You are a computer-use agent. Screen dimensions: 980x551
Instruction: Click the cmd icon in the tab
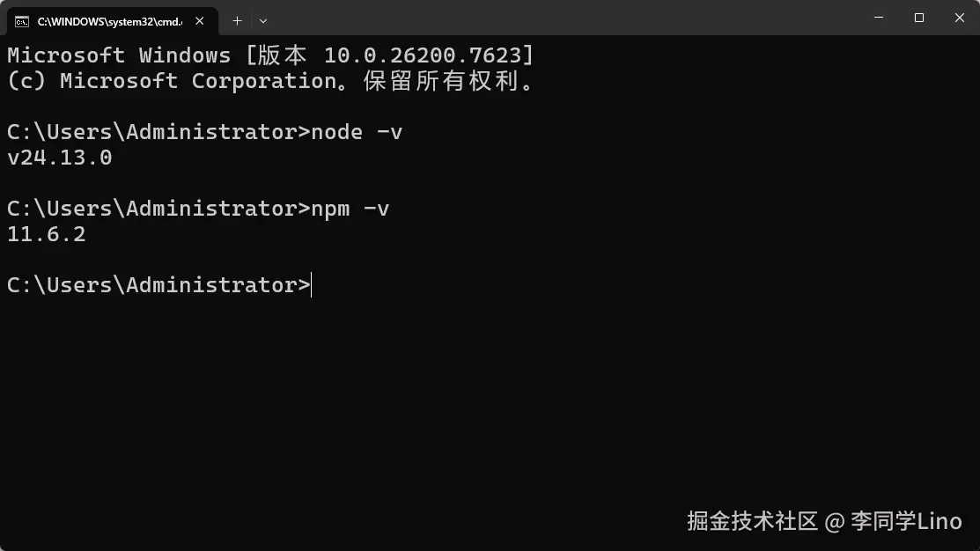pyautogui.click(x=22, y=22)
